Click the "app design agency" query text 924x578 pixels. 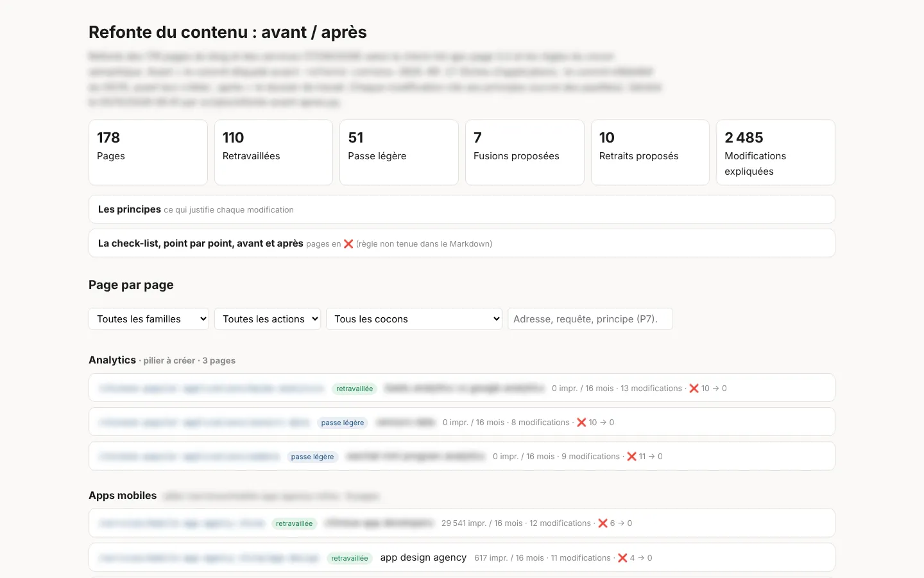[424, 557]
